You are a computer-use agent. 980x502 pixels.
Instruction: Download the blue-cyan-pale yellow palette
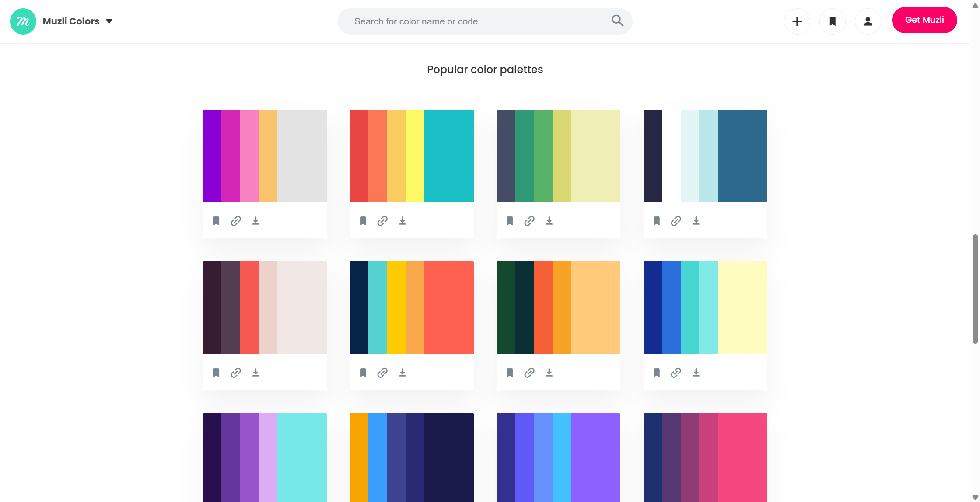[696, 373]
